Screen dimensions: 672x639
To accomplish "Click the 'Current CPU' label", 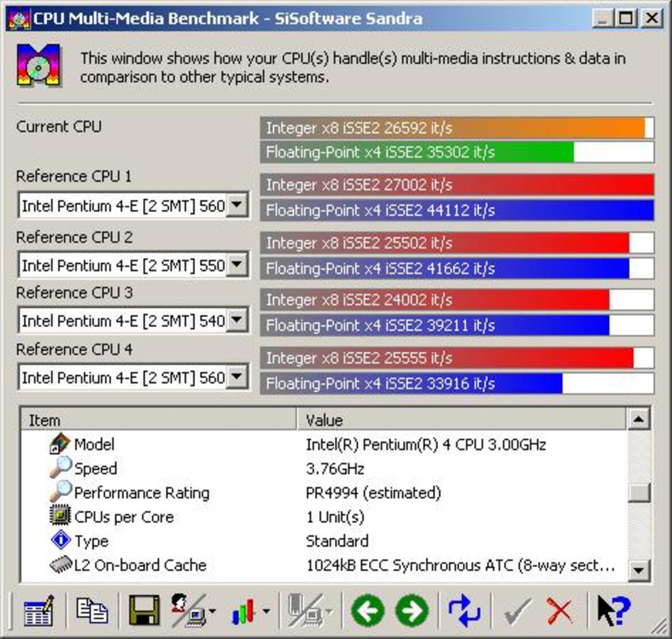I will pos(59,127).
